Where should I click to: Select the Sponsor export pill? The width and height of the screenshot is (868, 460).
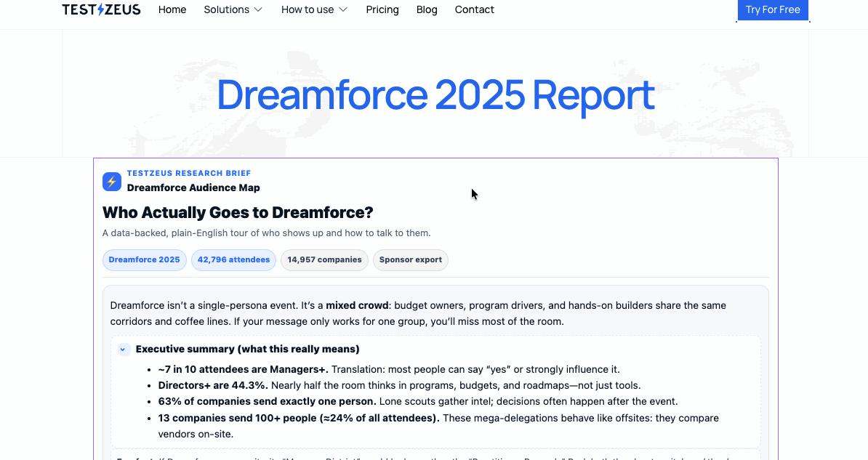coord(411,259)
